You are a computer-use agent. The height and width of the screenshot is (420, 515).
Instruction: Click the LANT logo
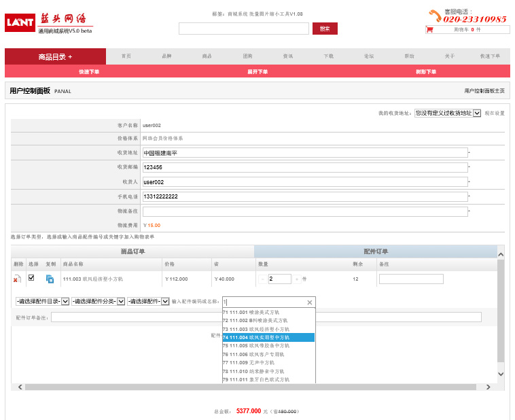tap(20, 22)
